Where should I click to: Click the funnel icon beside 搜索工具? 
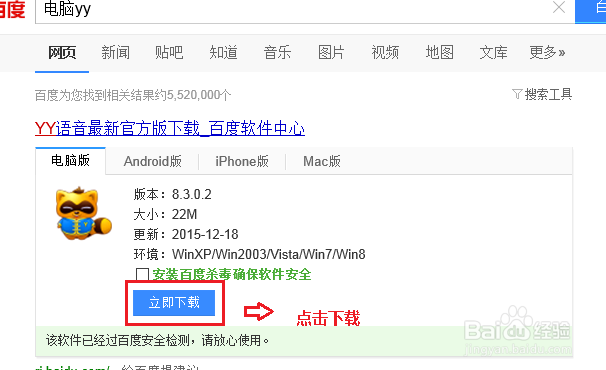coord(517,94)
